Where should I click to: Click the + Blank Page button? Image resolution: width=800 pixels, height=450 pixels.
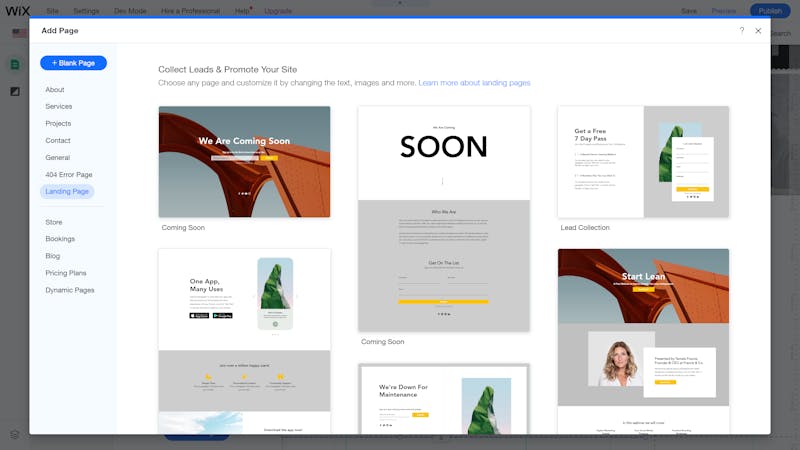click(x=73, y=63)
